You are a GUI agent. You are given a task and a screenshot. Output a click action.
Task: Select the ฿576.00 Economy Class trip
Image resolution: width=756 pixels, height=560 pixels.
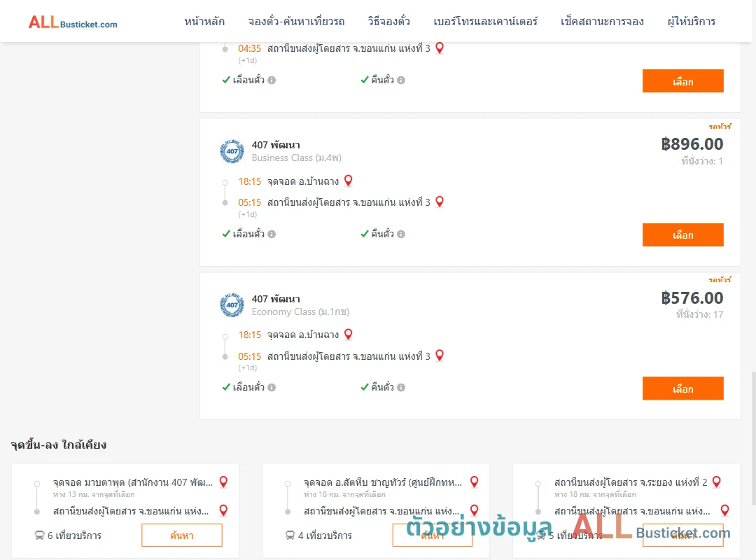pos(682,388)
